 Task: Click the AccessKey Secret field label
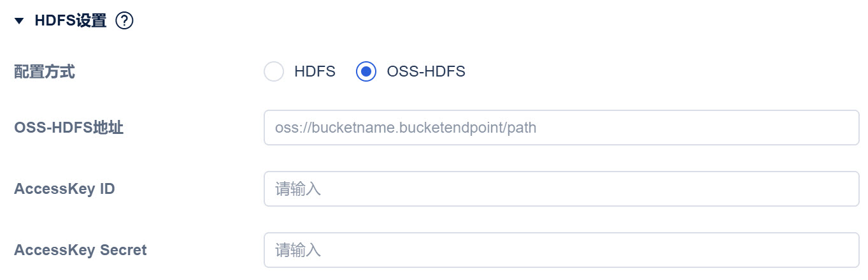80,250
